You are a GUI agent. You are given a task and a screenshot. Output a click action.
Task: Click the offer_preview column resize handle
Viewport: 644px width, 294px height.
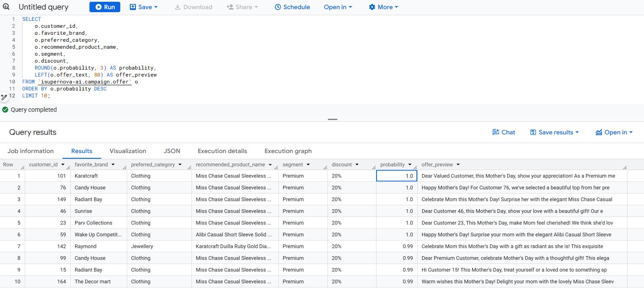click(625, 167)
